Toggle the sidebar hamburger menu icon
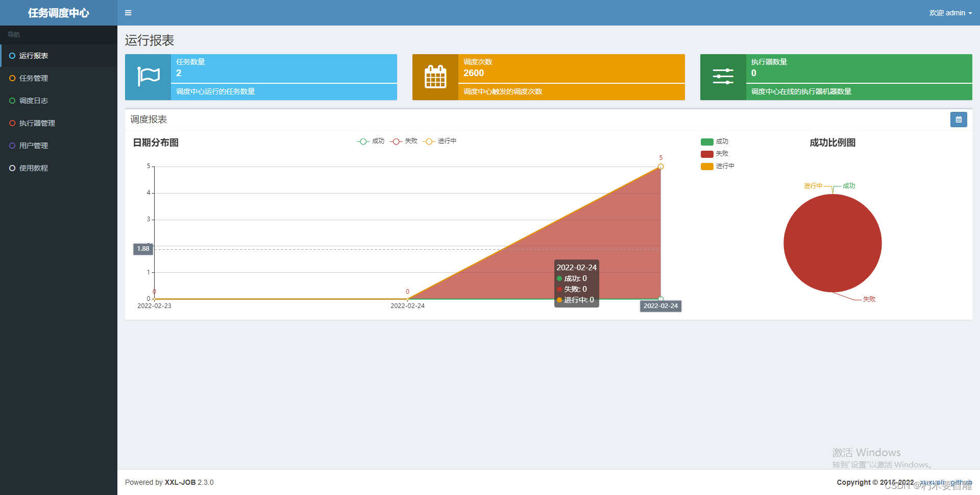980x495 pixels. [x=128, y=13]
